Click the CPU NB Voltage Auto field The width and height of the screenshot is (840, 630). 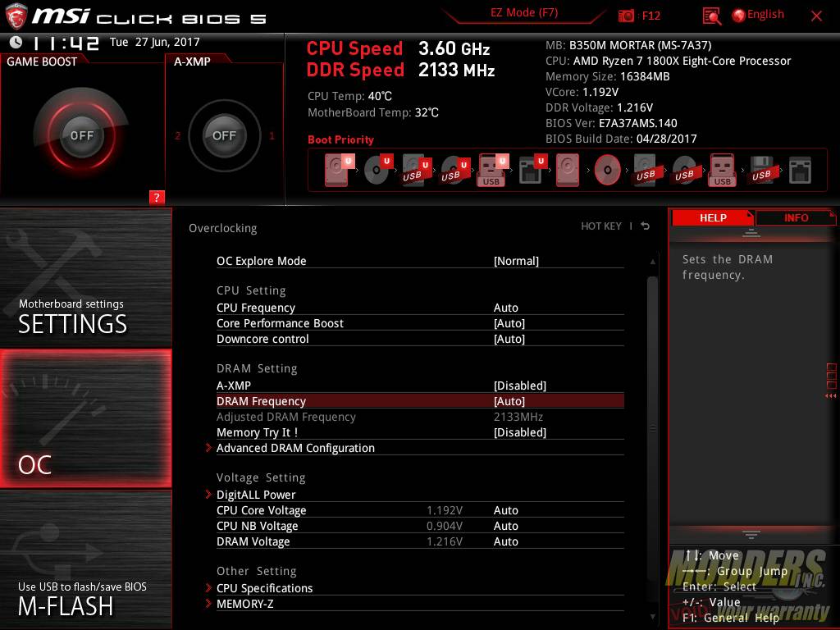(x=505, y=526)
